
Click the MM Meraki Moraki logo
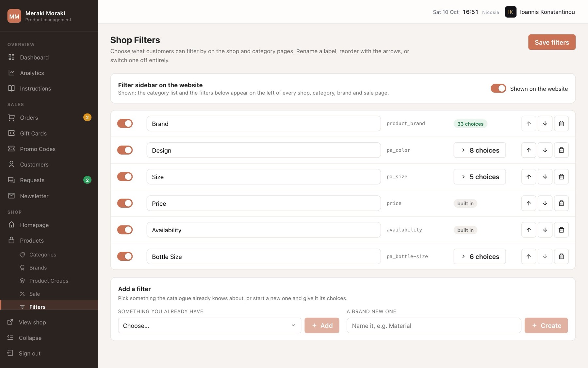click(x=14, y=16)
